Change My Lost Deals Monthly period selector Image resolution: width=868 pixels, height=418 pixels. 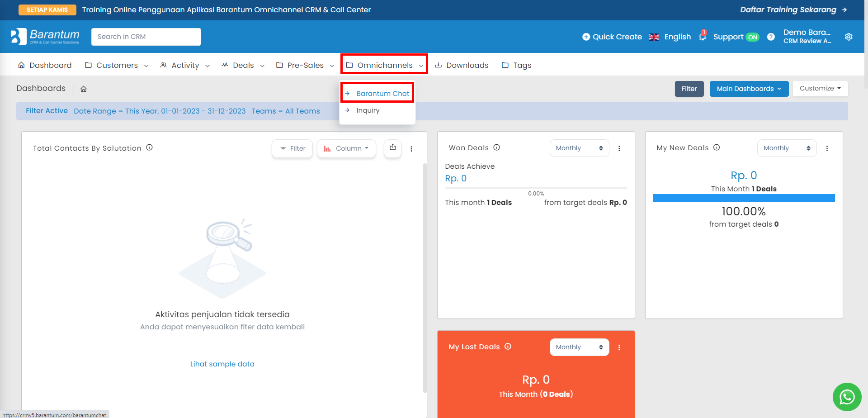coord(579,347)
